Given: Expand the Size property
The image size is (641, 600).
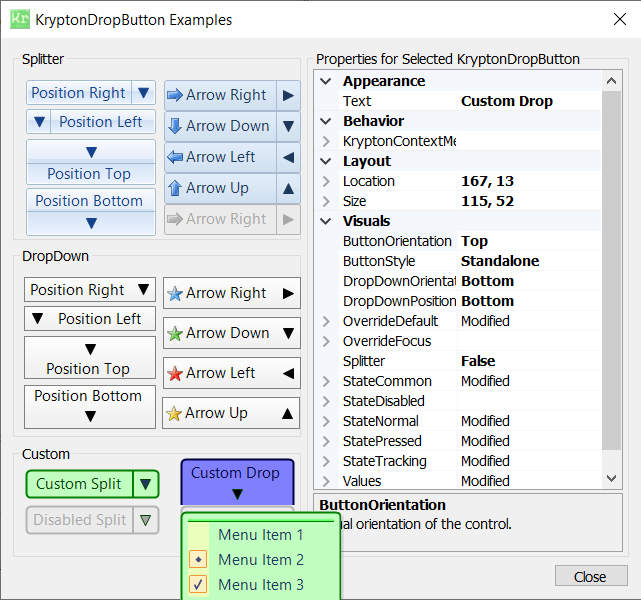Looking at the screenshot, I should 326,201.
